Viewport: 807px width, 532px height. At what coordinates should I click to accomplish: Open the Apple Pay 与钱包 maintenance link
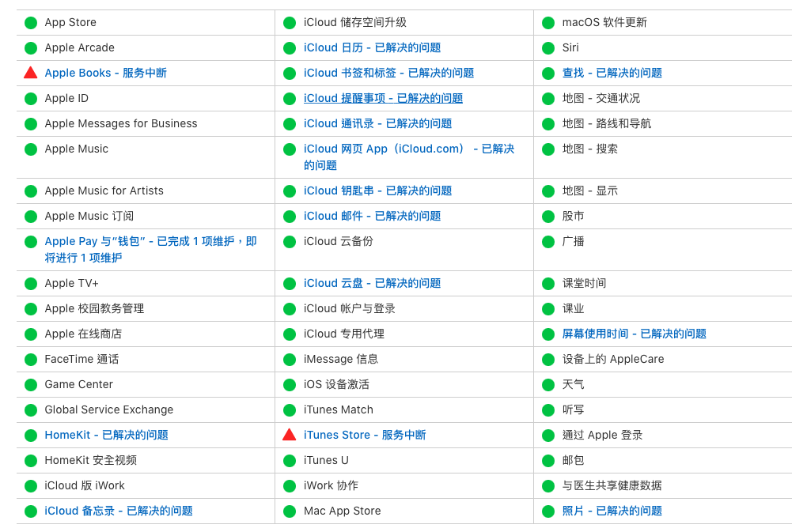tap(150, 249)
